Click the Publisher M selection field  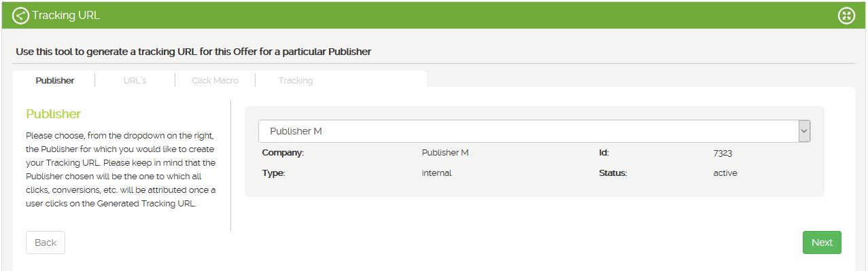click(x=534, y=131)
